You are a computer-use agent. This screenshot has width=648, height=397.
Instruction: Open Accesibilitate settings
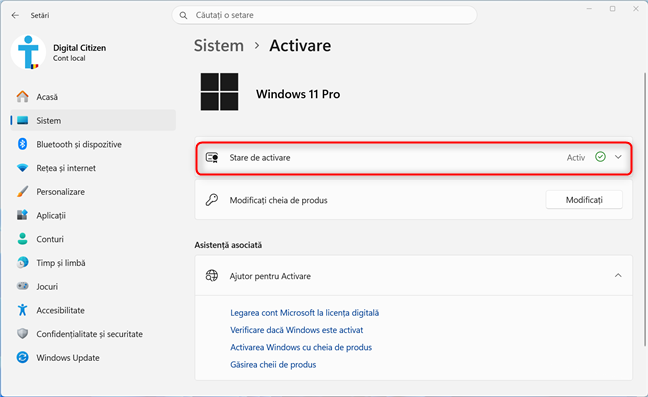click(x=93, y=310)
